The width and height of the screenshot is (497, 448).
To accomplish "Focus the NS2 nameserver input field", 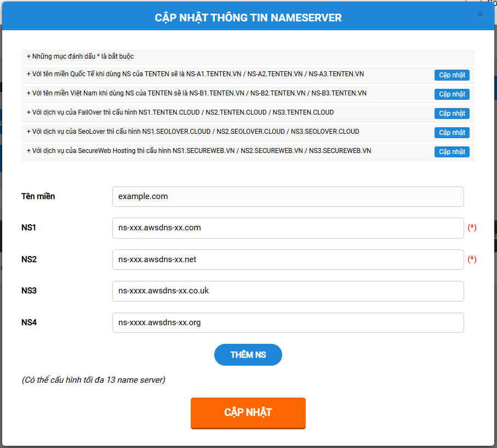I will click(288, 259).
